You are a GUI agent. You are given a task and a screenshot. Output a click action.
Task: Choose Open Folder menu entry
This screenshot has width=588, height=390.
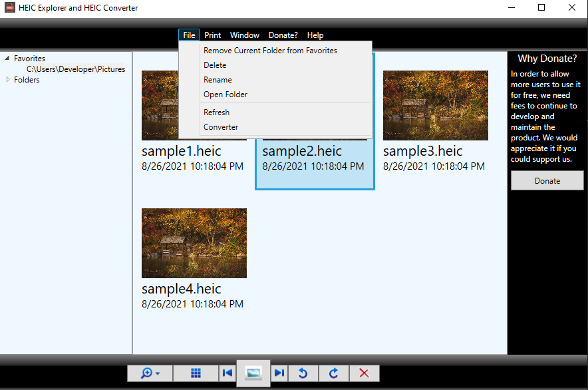225,95
